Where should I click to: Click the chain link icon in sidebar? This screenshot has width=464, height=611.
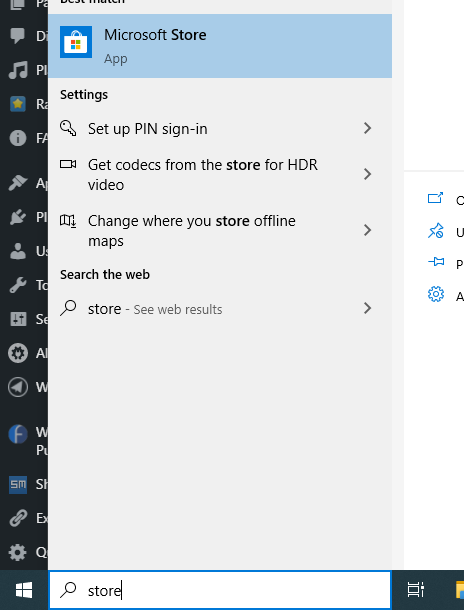18,518
